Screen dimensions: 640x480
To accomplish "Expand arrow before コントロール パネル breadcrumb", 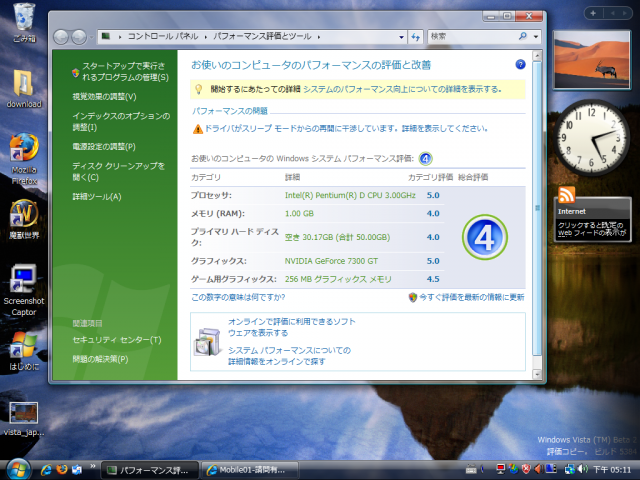I will pos(120,37).
